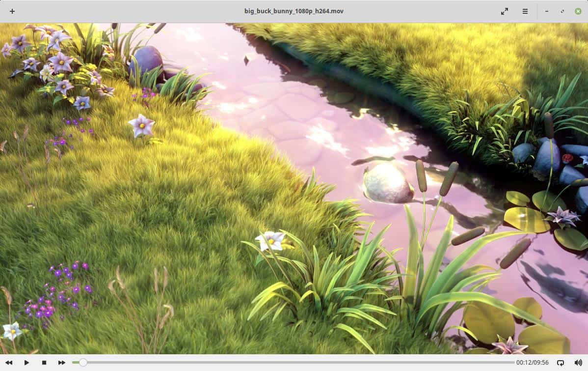Screen dimensions: 588x371
Task: Click the 00:12/09:56 time display
Action: click(x=532, y=362)
